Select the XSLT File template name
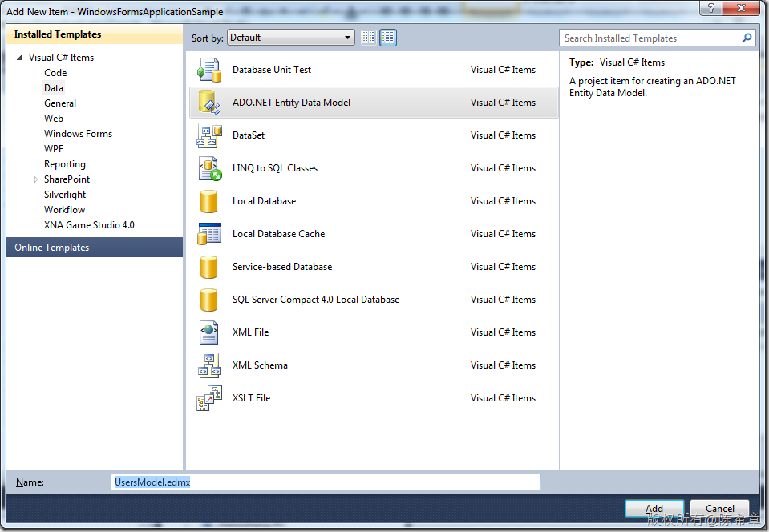 pyautogui.click(x=251, y=397)
